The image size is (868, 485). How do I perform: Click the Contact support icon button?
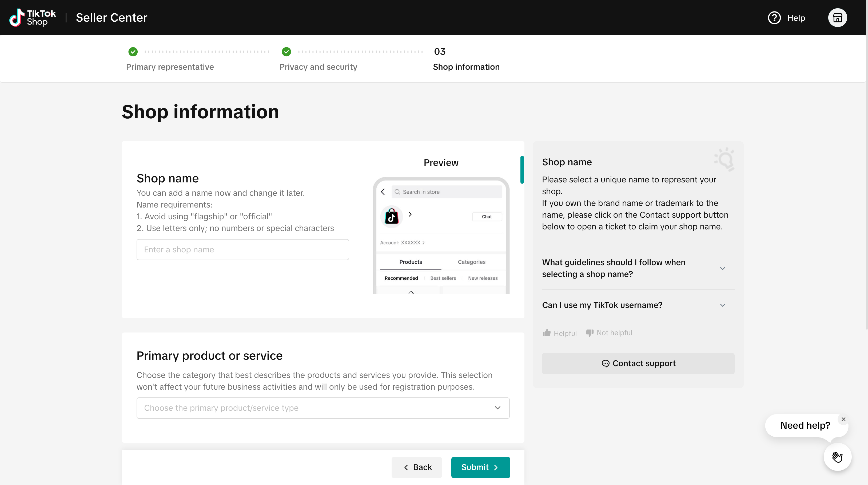606,363
